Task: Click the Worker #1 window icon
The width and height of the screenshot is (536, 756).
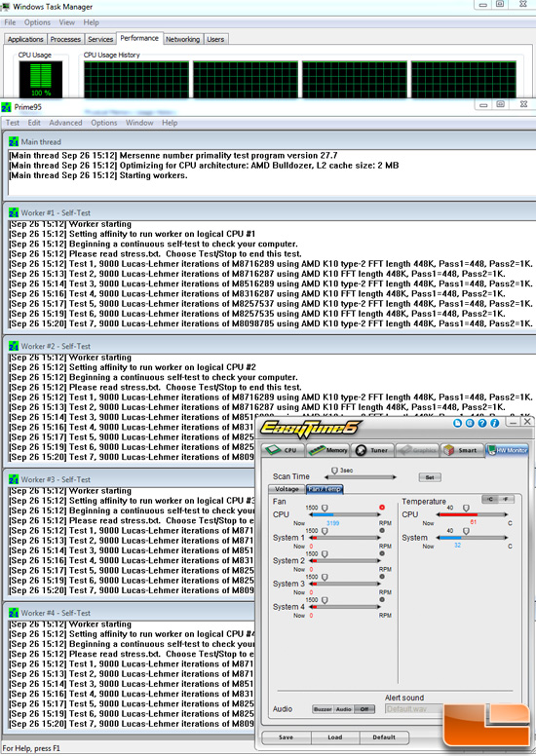Action: 14,212
